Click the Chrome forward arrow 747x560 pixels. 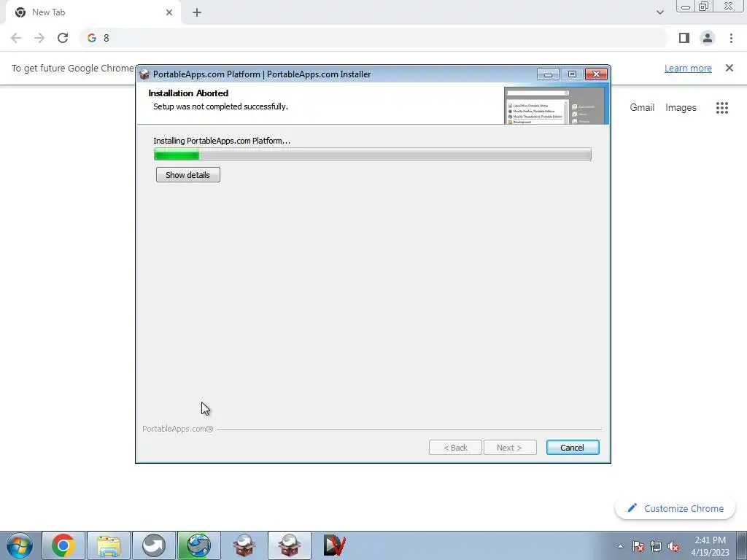[39, 38]
